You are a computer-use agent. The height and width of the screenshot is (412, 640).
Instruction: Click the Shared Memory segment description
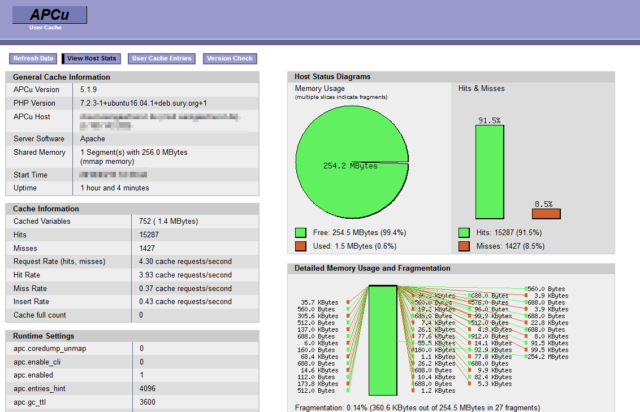pyautogui.click(x=134, y=157)
